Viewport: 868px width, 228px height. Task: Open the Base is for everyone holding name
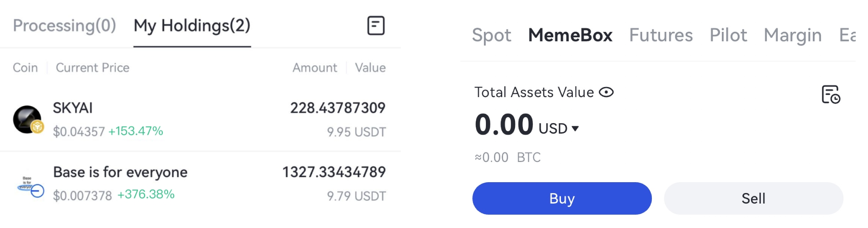[120, 172]
